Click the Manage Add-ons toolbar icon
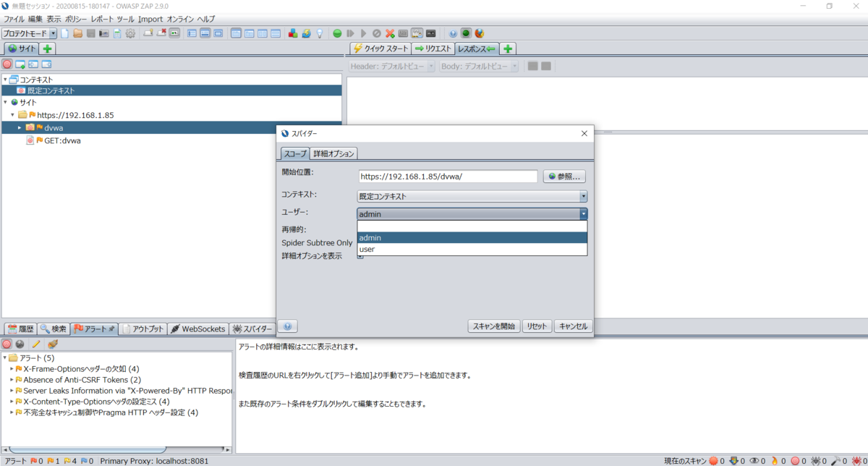The image size is (868, 466). (x=292, y=33)
